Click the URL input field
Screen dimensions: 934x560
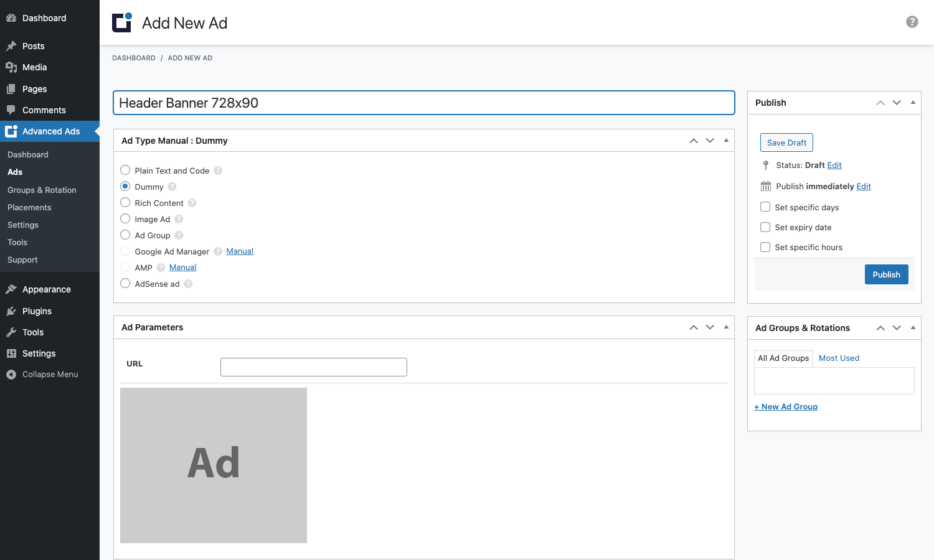(314, 367)
